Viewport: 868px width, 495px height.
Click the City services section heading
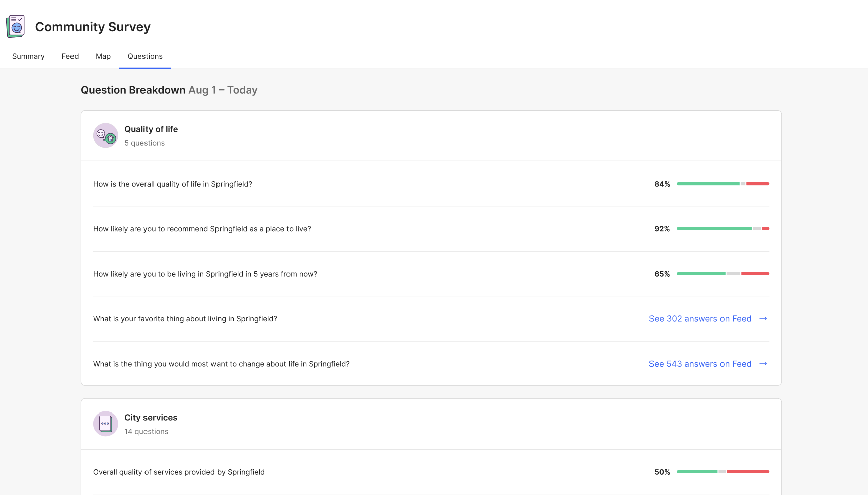point(151,418)
